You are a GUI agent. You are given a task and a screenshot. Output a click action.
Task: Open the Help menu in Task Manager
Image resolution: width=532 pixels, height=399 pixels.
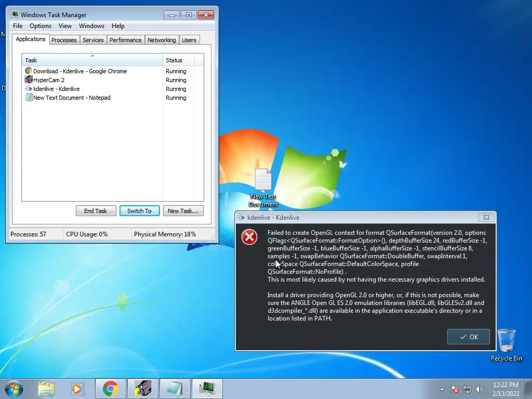(x=118, y=26)
